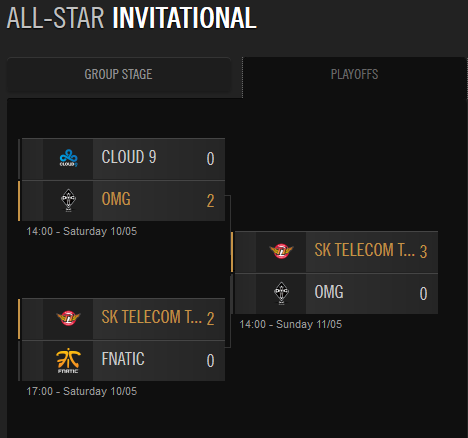Viewport: 468px width, 438px height.
Task: Click the 14:00 Sunday 11/05 match time
Action: [291, 324]
